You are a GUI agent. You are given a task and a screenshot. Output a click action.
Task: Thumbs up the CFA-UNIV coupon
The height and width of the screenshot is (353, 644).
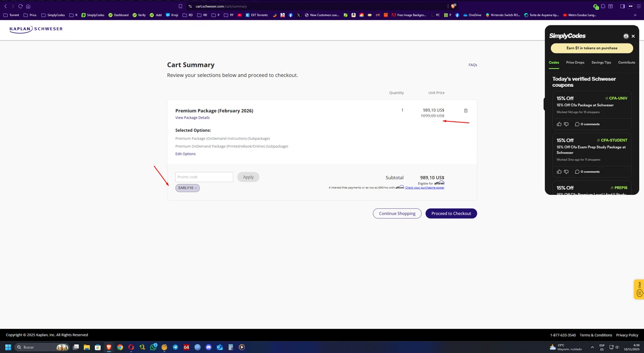pos(559,124)
